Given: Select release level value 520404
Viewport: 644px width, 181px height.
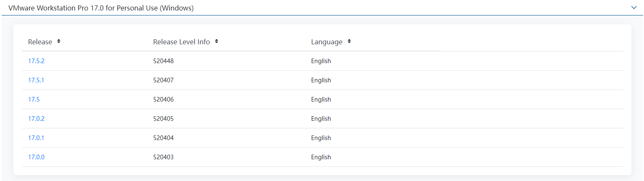Looking at the screenshot, I should click(164, 138).
